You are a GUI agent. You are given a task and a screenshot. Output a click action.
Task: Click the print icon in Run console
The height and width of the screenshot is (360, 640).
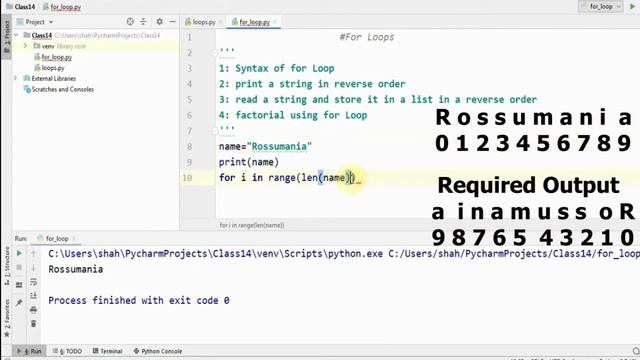[x=33, y=309]
